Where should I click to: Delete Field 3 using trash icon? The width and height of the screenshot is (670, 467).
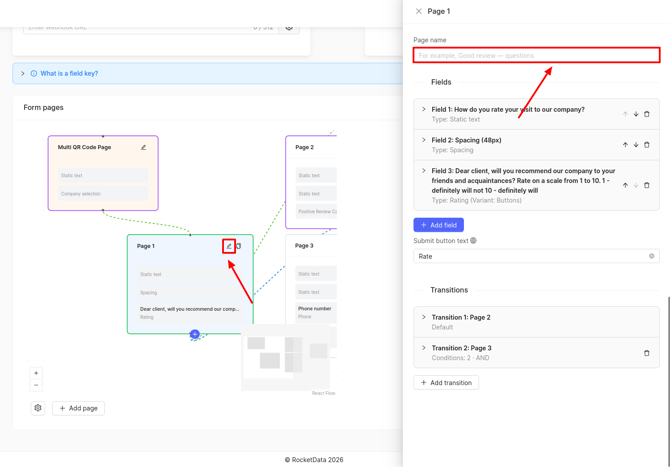click(x=646, y=185)
